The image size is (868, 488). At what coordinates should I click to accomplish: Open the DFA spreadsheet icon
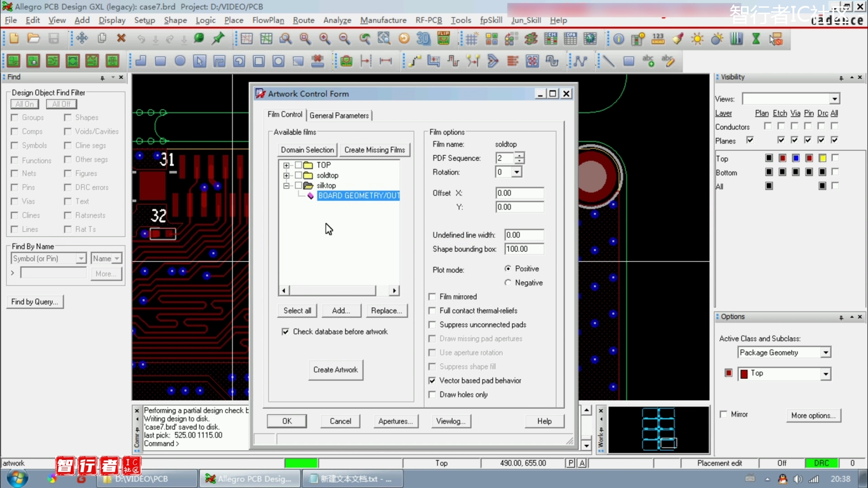[570, 39]
